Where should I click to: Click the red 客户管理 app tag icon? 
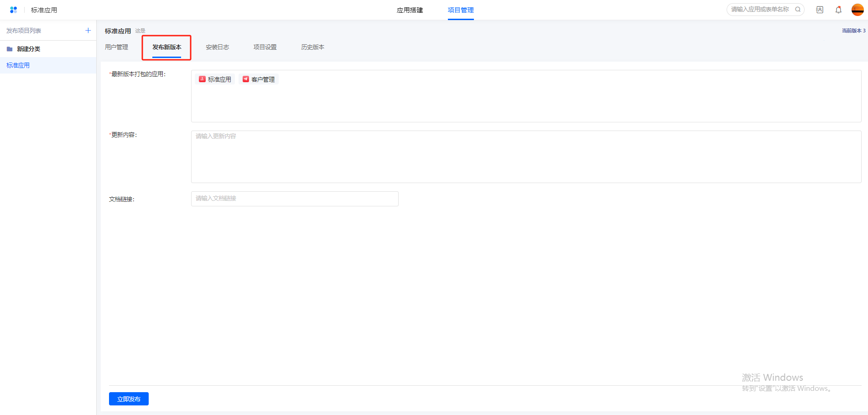pyautogui.click(x=246, y=79)
